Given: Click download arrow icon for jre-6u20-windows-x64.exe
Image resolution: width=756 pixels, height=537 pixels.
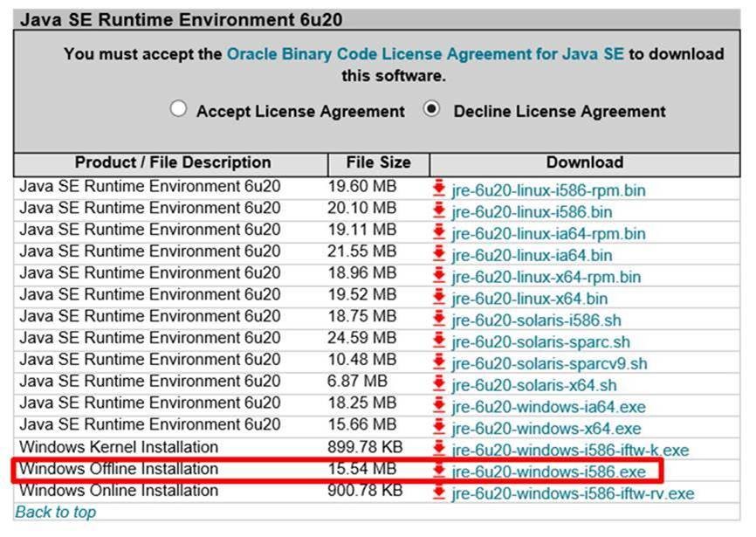Looking at the screenshot, I should pyautogui.click(x=439, y=427).
